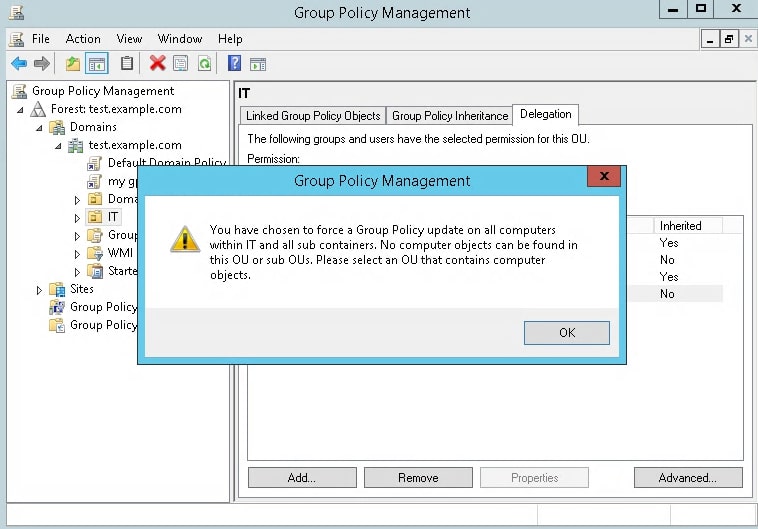The image size is (758, 529).
Task: Click the Group Policy Management root node icon
Action: [x=19, y=91]
